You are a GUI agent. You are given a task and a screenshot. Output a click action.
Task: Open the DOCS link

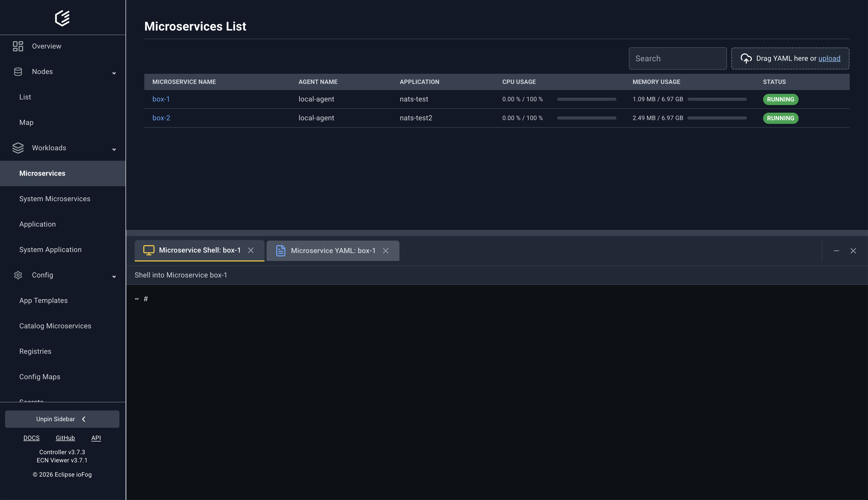32,437
